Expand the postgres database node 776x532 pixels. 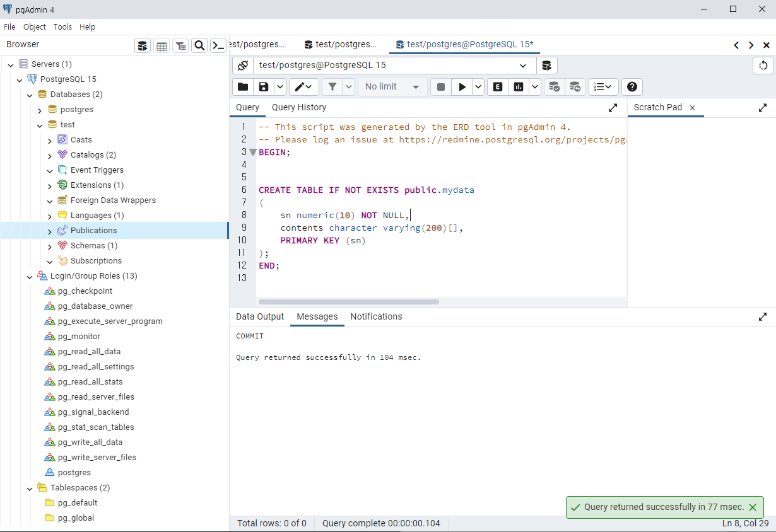tap(40, 110)
